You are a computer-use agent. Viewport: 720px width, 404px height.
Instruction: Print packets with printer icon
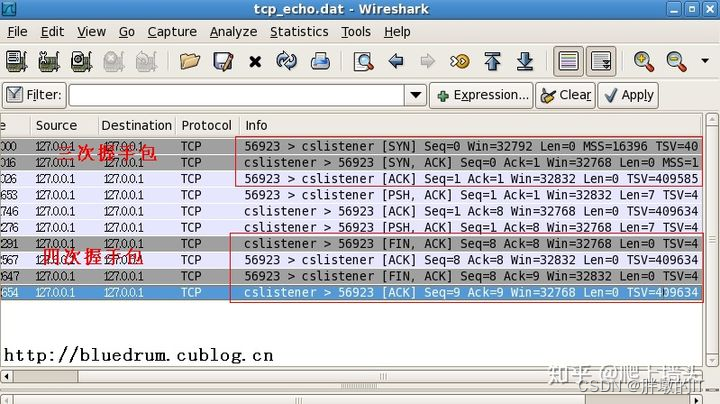[320, 61]
